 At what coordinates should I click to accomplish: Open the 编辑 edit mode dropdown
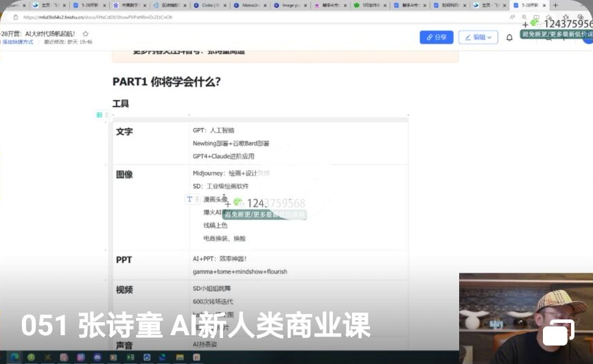[x=478, y=37]
